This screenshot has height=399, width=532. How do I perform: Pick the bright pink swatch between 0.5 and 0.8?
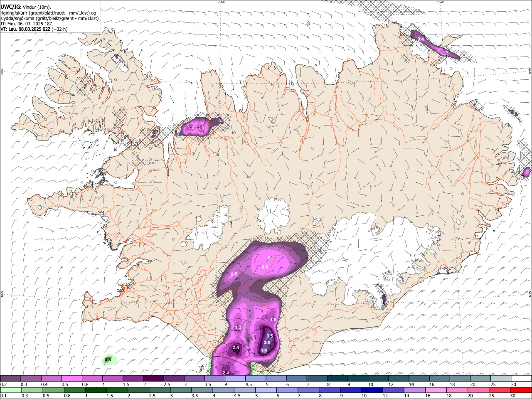click(x=71, y=378)
